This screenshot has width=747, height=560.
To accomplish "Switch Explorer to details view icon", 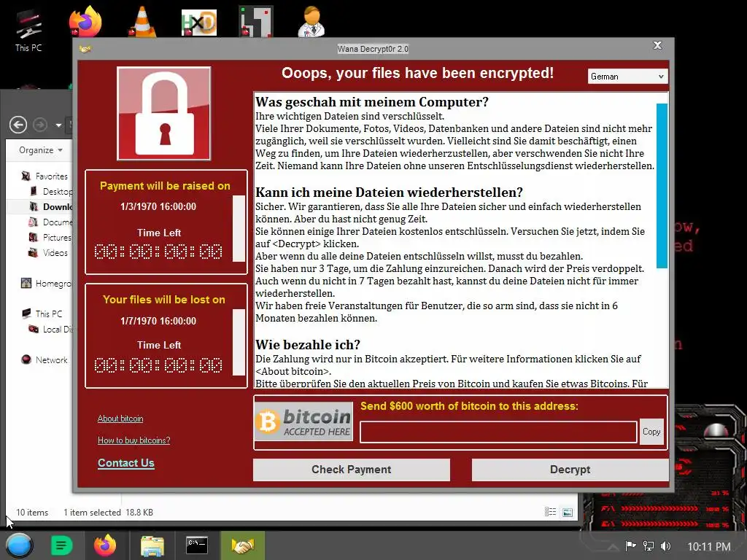I will pos(550,512).
